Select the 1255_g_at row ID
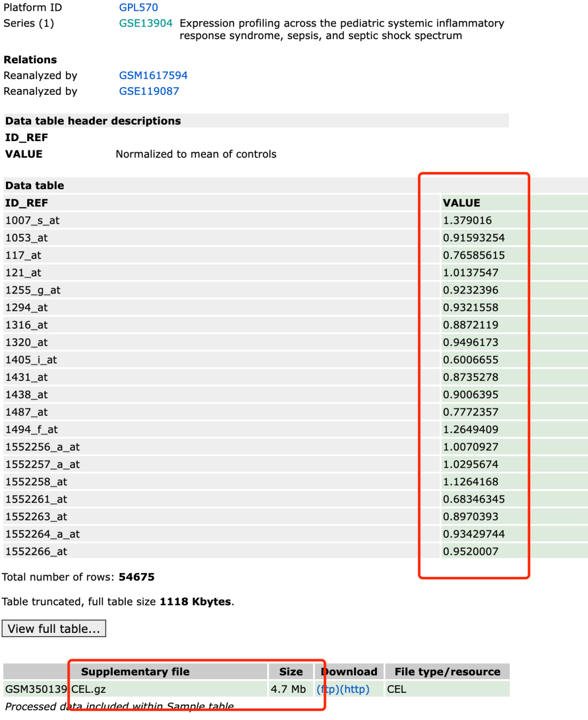588x720 pixels. [33, 290]
